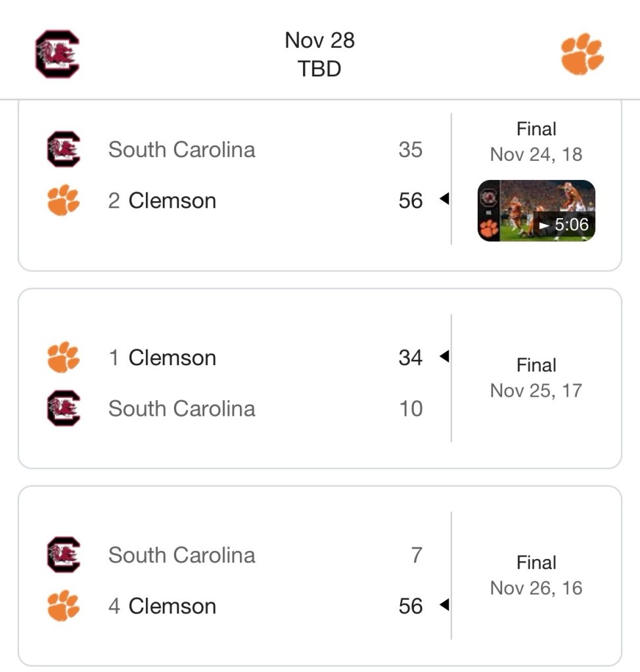This screenshot has width=640, height=672.
Task: Open the upcoming Nov 28 TBD matchup
Action: [x=320, y=55]
